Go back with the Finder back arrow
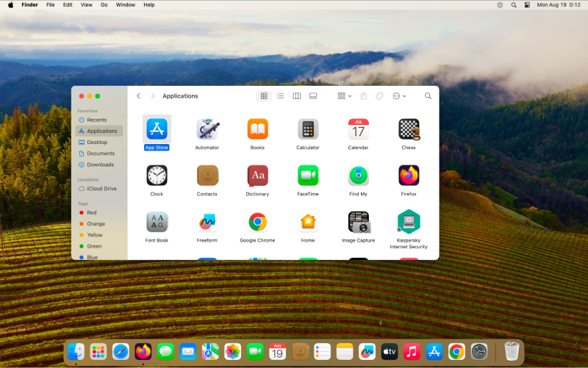The image size is (588, 368). (x=138, y=96)
